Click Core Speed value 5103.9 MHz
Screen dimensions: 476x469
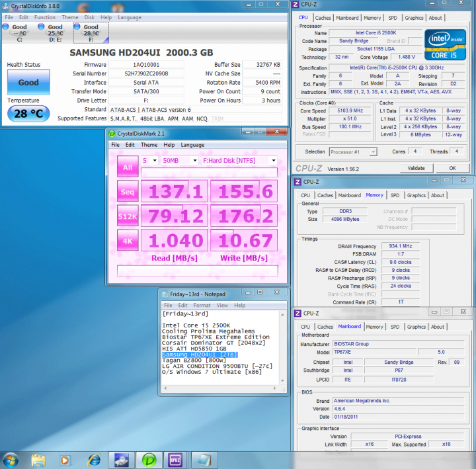[x=350, y=111]
